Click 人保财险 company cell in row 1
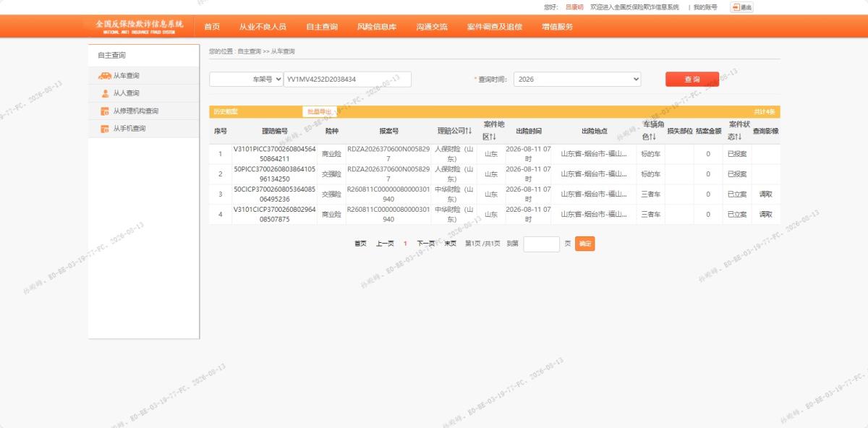 click(x=454, y=154)
